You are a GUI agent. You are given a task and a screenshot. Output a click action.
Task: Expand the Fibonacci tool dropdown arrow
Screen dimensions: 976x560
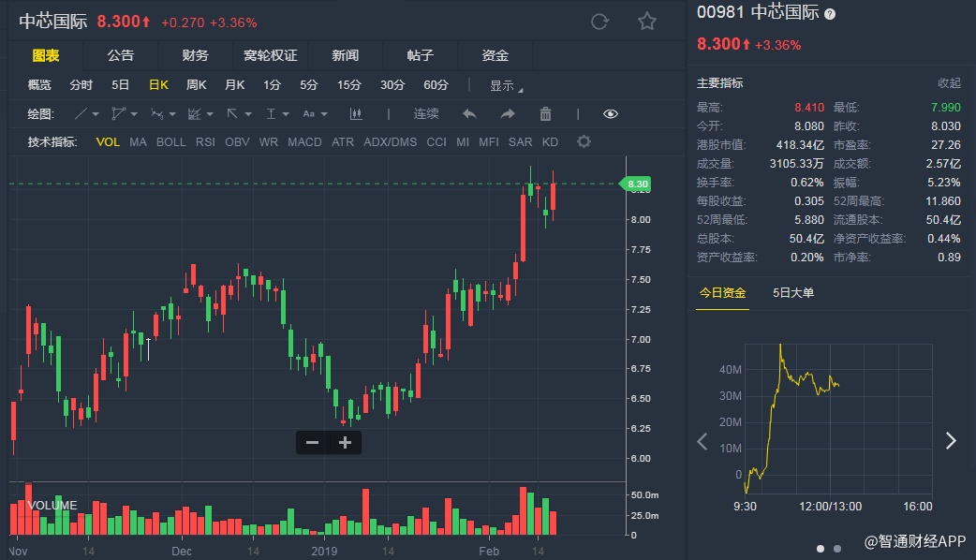[172, 114]
